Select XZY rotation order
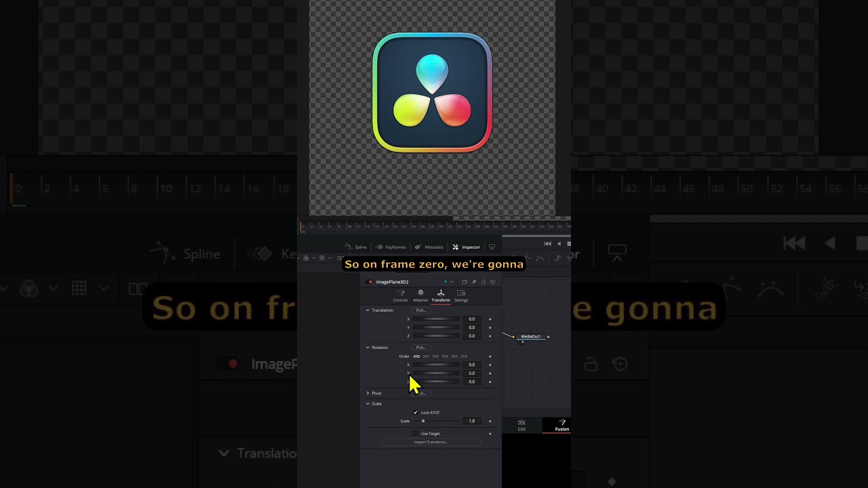The height and width of the screenshot is (488, 868). [x=426, y=357]
